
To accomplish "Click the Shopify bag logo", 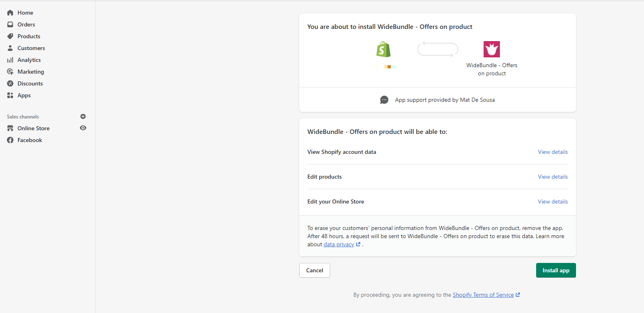I will point(383,49).
